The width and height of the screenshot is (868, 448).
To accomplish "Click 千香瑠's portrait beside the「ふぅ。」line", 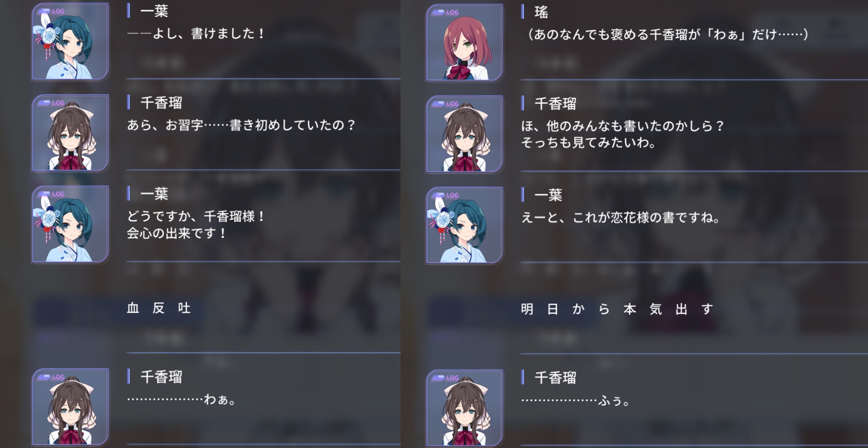I will pos(465,408).
